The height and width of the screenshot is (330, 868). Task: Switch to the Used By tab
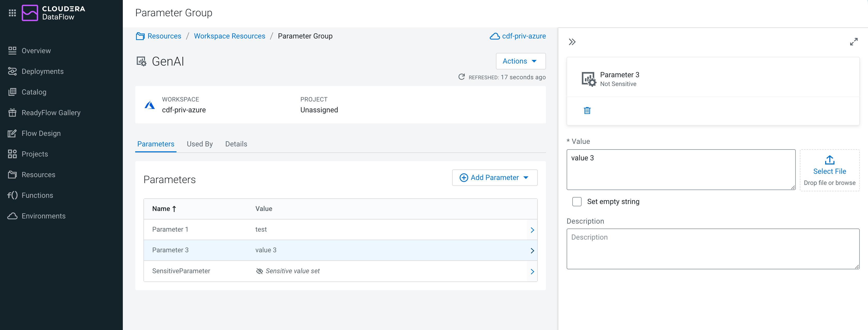point(199,144)
